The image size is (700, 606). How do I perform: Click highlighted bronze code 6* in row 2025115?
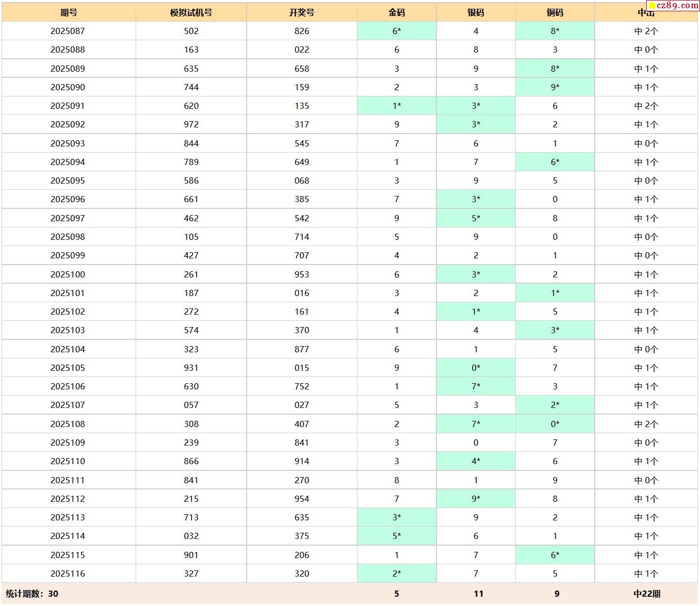pos(555,555)
